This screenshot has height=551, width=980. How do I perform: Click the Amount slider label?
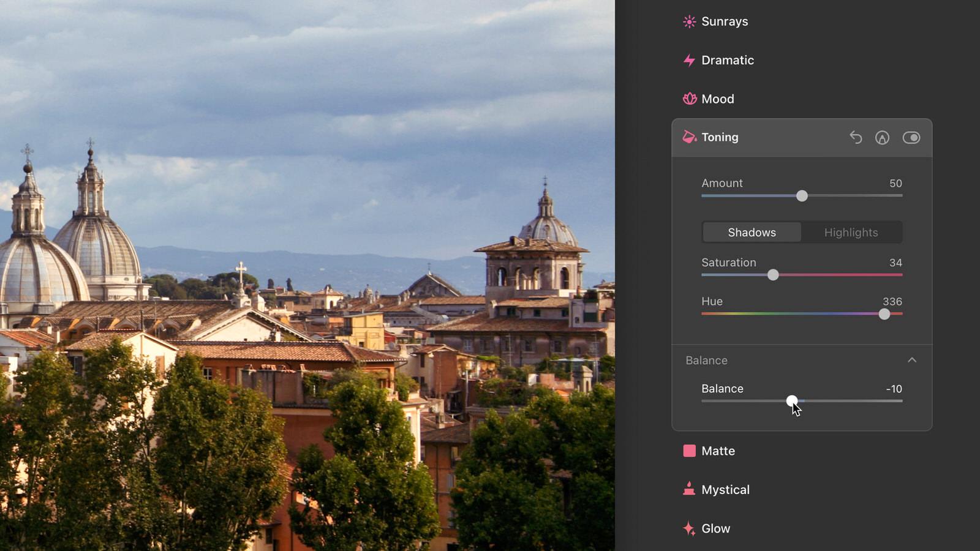(x=722, y=183)
